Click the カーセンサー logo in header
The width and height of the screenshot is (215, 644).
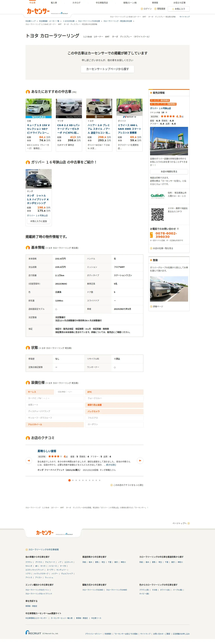coord(38,11)
